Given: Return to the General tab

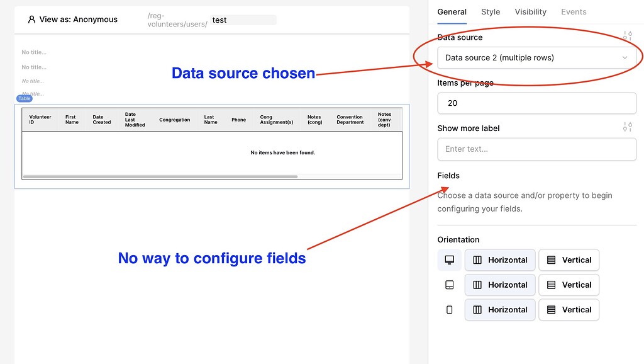Looking at the screenshot, I should [x=450, y=11].
